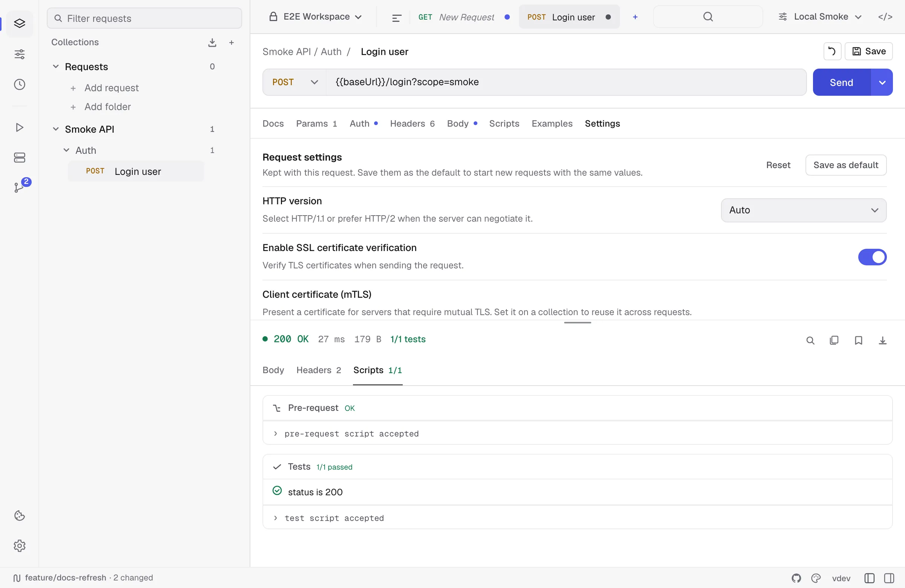This screenshot has height=588, width=905.
Task: Open the mock servers icon in sidebar
Action: 19,157
